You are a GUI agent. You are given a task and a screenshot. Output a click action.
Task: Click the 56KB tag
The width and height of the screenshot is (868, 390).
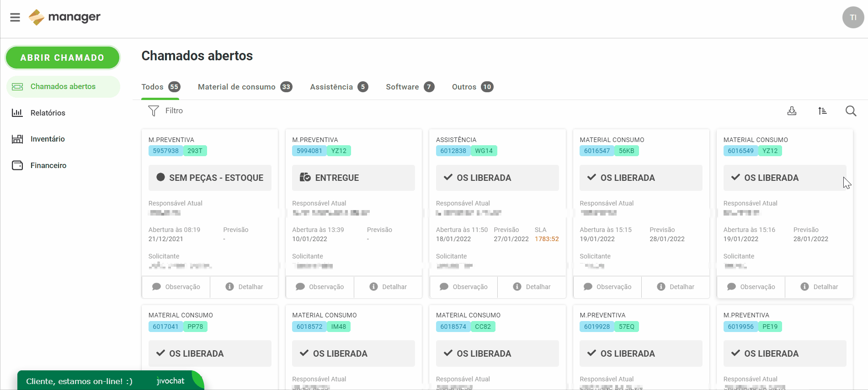tap(627, 151)
